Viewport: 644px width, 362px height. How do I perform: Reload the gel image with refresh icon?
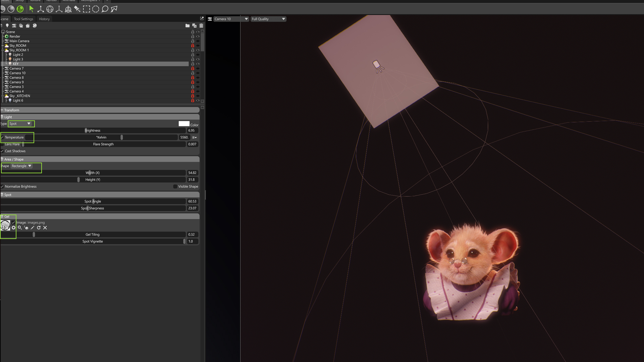pos(39,228)
